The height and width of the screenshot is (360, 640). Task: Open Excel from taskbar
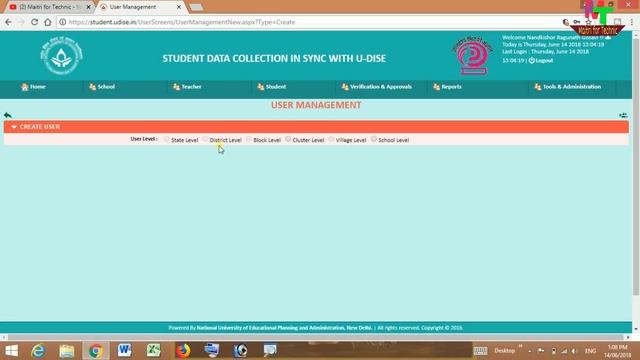[153, 351]
